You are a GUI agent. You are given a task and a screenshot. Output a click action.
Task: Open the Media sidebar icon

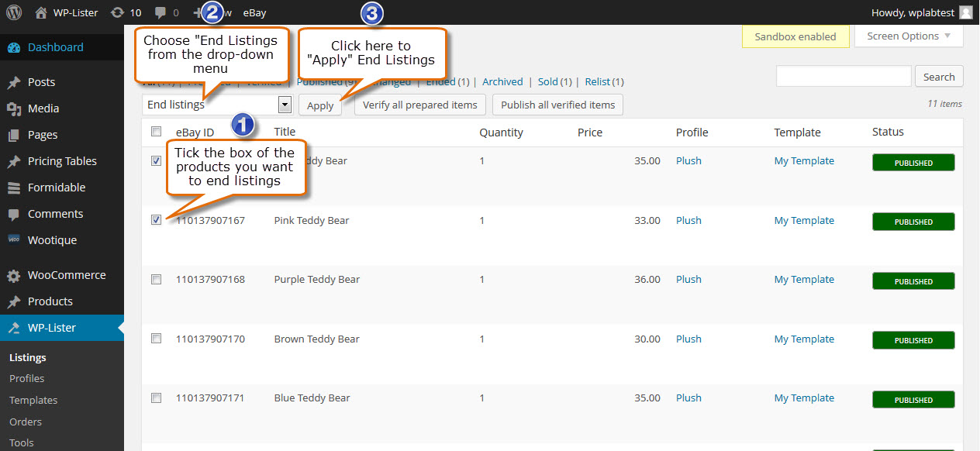coord(14,108)
